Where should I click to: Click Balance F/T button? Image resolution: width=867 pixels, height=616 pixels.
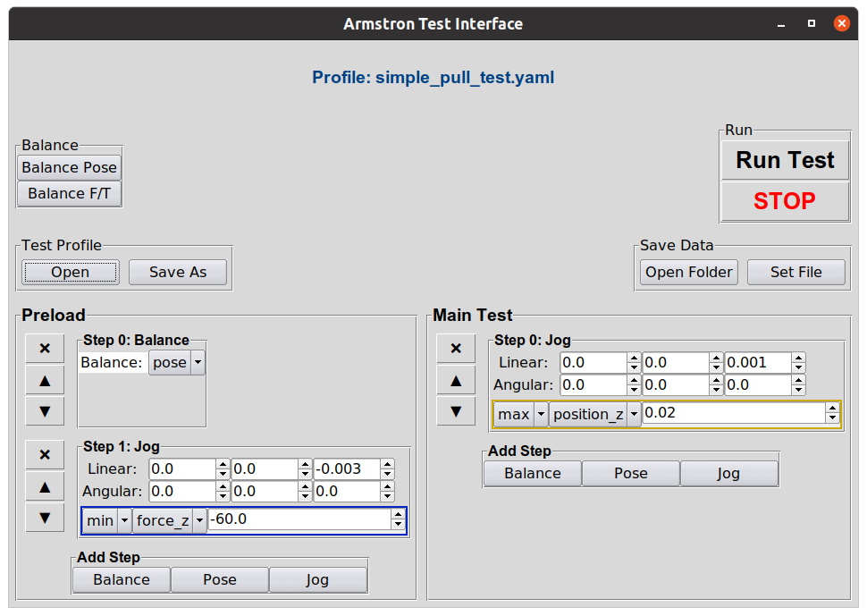tap(69, 193)
